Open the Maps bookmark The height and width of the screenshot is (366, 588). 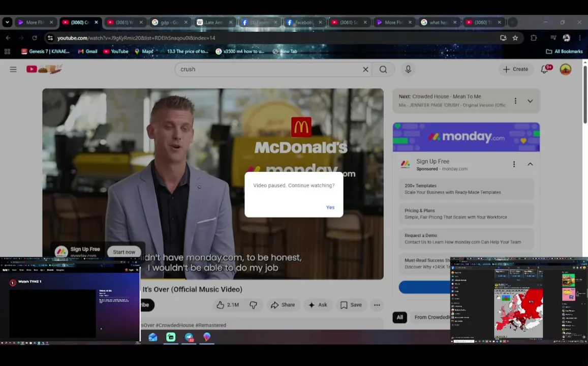pos(144,51)
